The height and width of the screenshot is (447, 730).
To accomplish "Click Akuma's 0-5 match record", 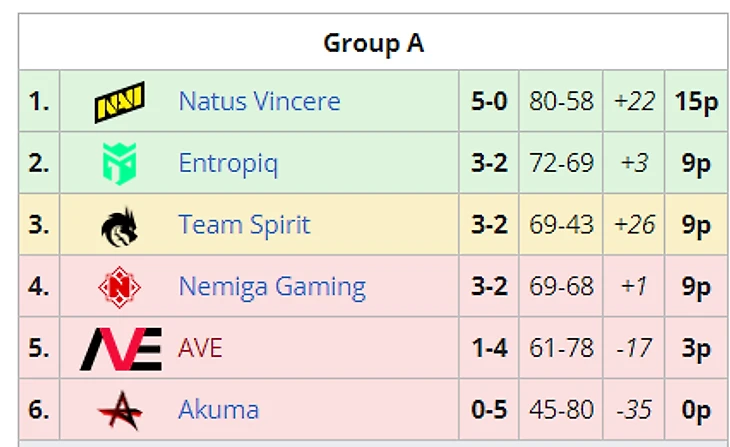I will click(x=489, y=410).
